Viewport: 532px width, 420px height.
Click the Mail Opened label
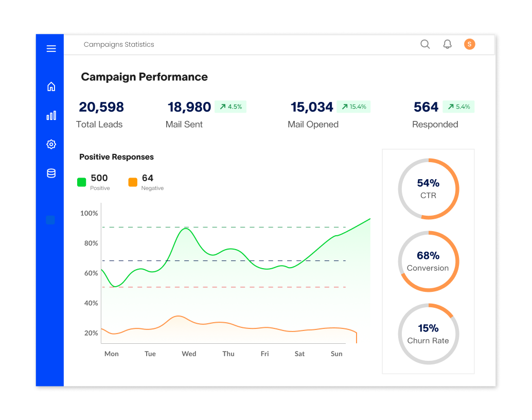(x=313, y=125)
